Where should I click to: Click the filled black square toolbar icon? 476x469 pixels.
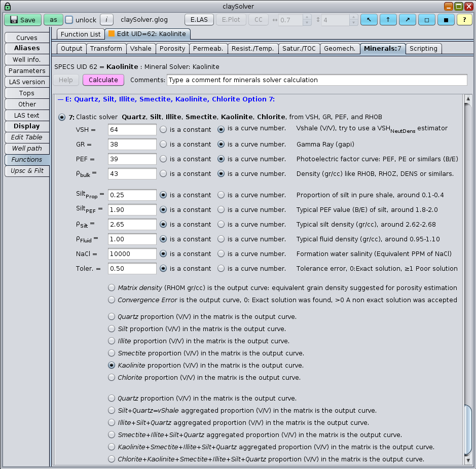point(446,20)
